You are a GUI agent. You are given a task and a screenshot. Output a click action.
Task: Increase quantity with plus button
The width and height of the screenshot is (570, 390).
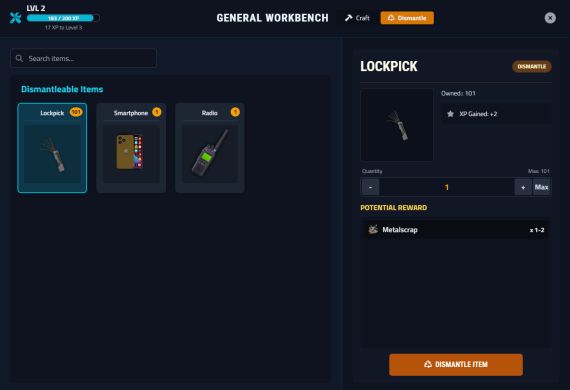tap(523, 187)
